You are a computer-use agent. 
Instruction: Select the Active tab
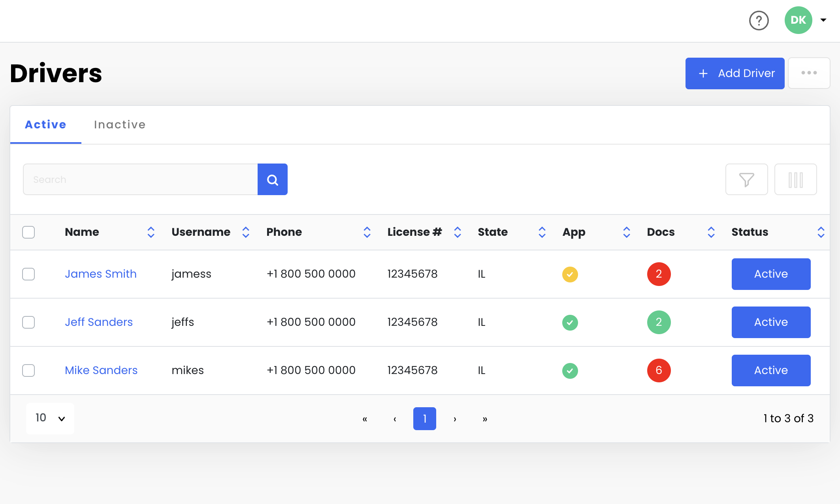[x=45, y=125]
